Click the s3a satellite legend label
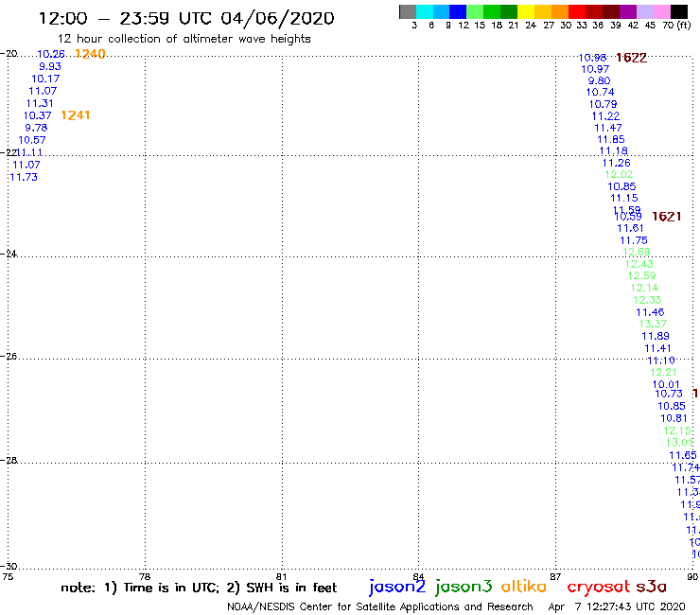This screenshot has width=700, height=615. (651, 587)
